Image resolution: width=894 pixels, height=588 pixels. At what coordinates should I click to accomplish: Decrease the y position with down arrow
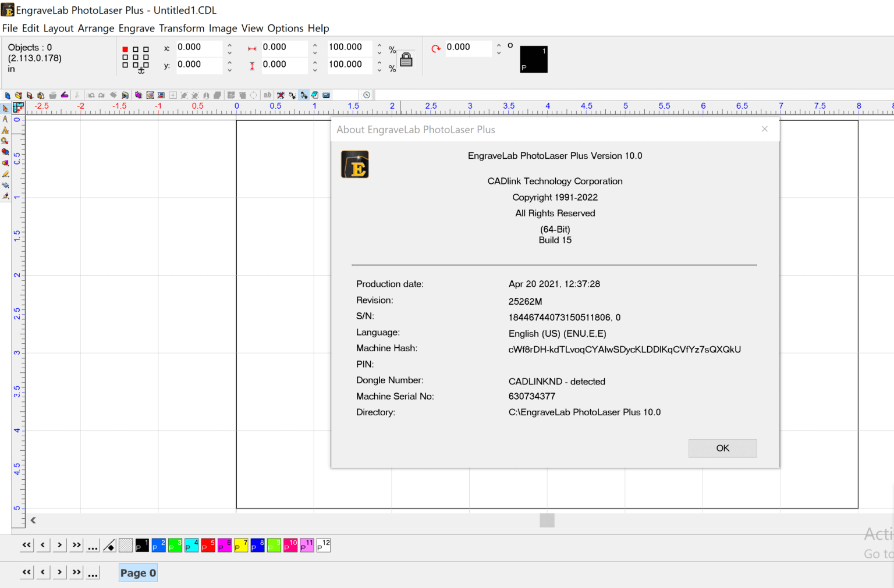point(230,70)
